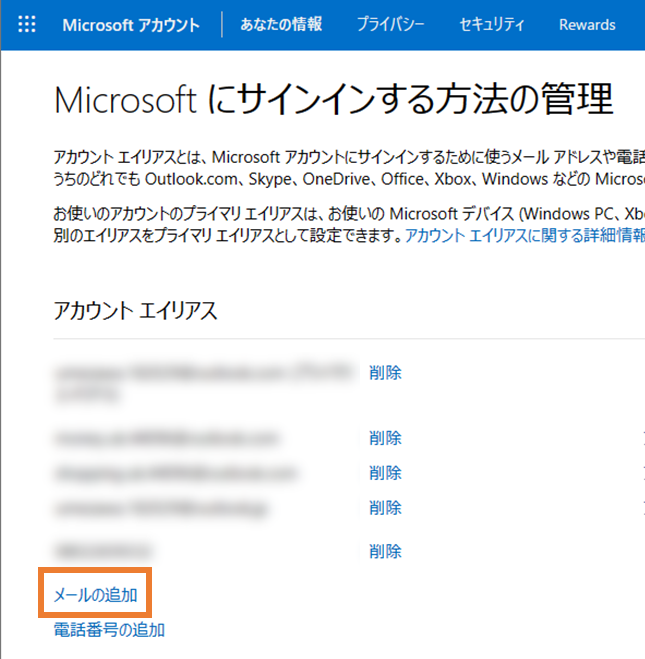Click the 電話番号の追加 link
Screen dimensions: 645x659
[x=109, y=630]
